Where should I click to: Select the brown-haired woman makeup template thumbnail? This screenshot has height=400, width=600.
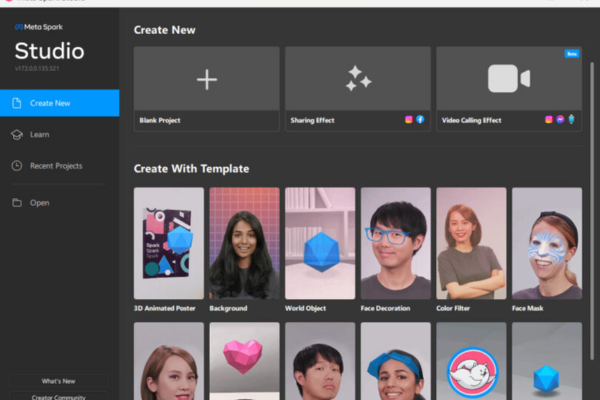(x=169, y=361)
